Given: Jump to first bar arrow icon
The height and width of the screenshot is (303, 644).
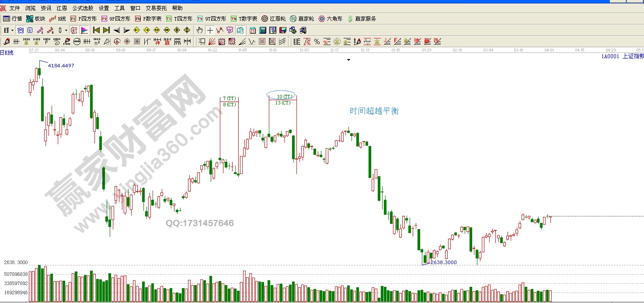Looking at the screenshot, I should pyautogui.click(x=96, y=30).
